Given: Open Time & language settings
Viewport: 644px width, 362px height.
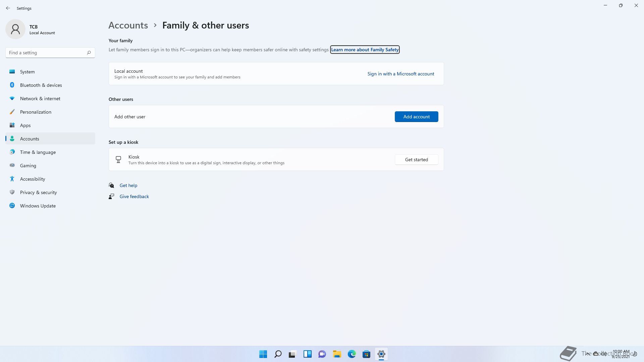Looking at the screenshot, I should tap(50, 152).
